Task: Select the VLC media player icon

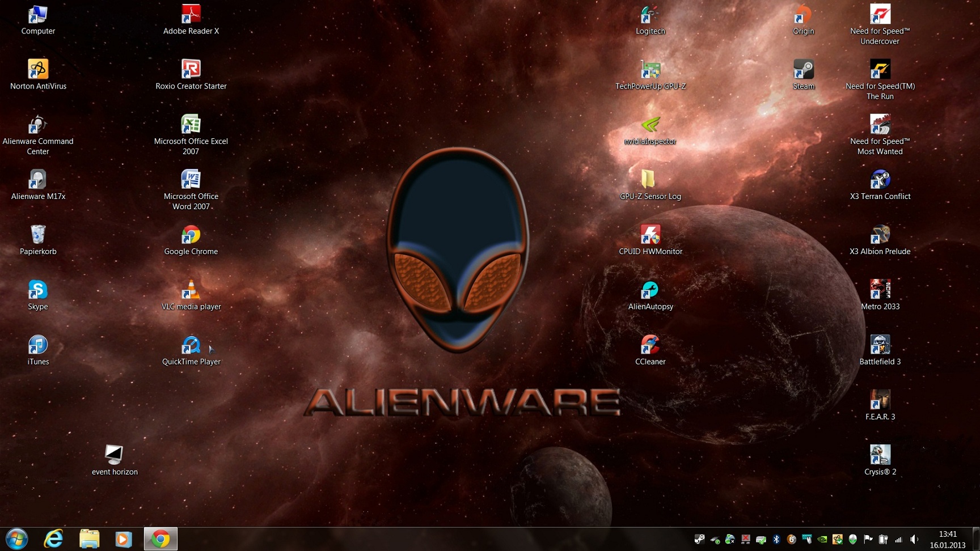Action: coord(191,295)
